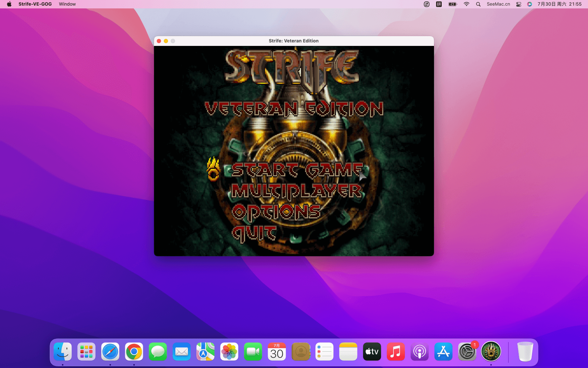The image size is (588, 368).
Task: Open the date and time 21:55 menu
Action: tap(560, 4)
